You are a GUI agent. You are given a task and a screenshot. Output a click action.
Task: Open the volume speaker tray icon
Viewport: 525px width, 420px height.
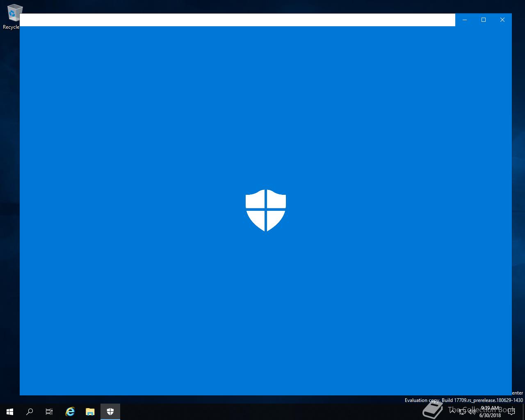(x=472, y=412)
